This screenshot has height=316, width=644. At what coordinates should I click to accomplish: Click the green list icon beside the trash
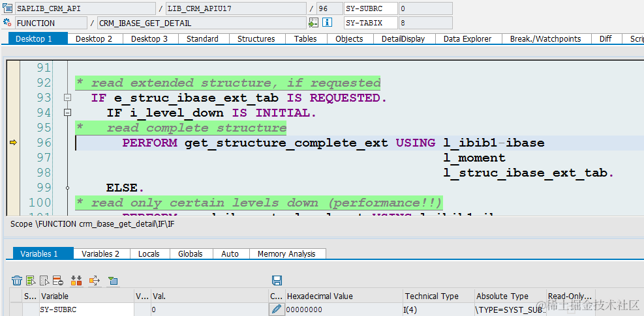click(x=31, y=281)
